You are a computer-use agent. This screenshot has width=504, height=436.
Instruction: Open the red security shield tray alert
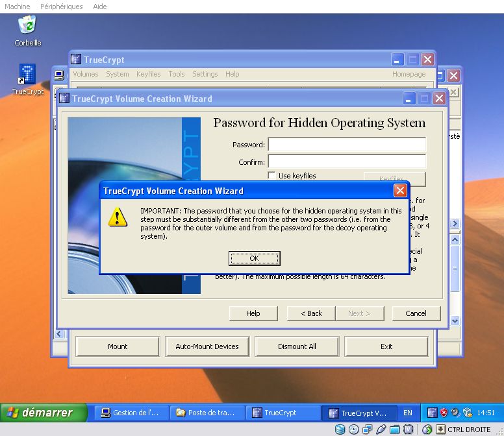(444, 413)
